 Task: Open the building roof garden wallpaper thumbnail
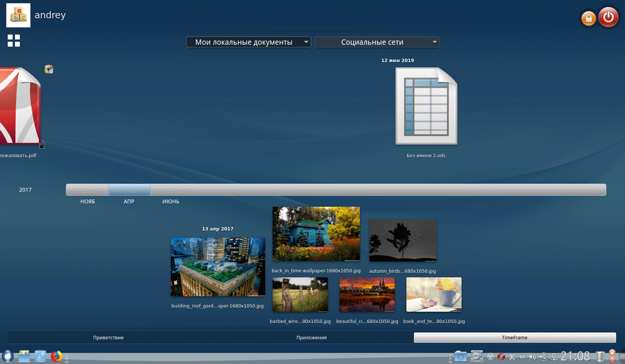coord(218,267)
